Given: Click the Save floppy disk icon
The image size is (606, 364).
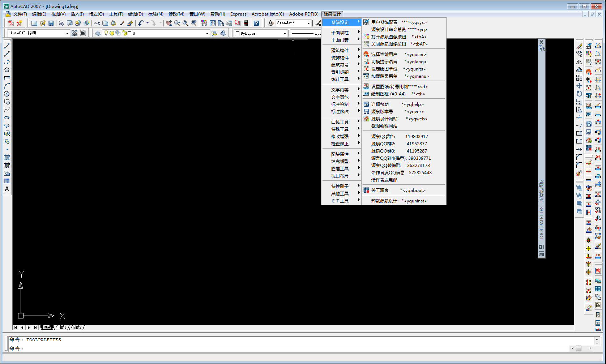Looking at the screenshot, I should tap(51, 23).
